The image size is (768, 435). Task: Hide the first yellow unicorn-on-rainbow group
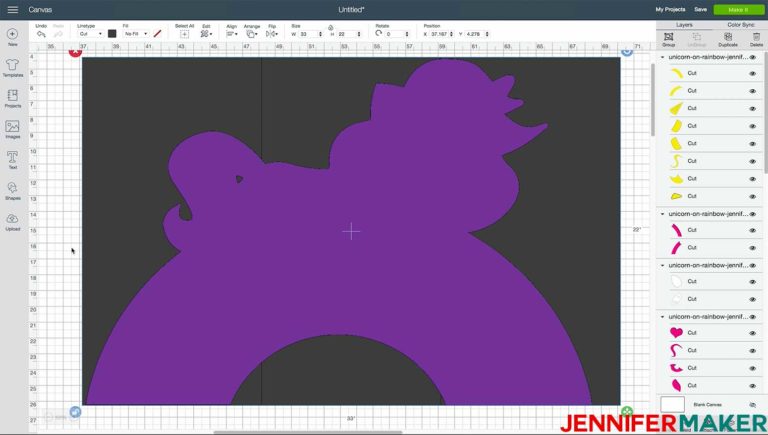[752, 57]
